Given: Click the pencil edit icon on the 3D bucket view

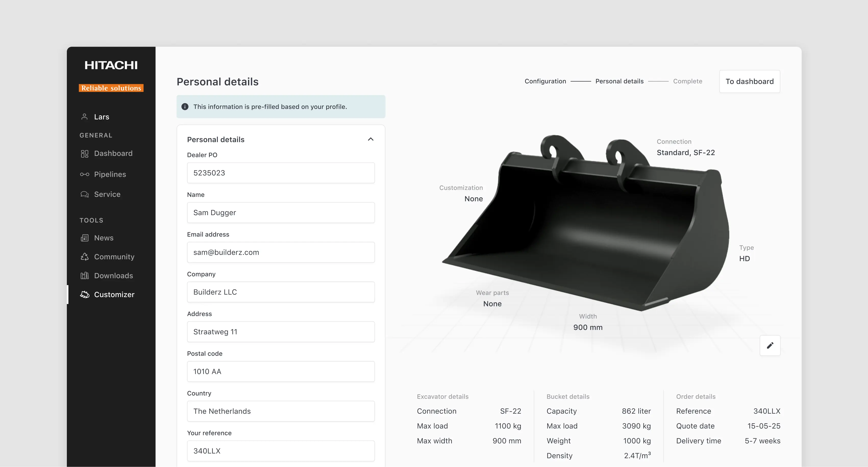Looking at the screenshot, I should click(x=770, y=345).
